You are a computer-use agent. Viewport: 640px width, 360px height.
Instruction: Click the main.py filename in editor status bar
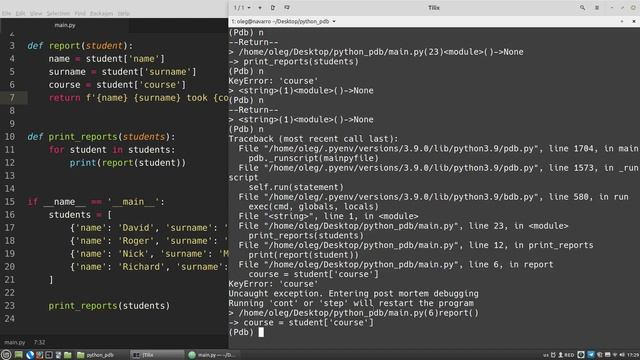pyautogui.click(x=15, y=342)
